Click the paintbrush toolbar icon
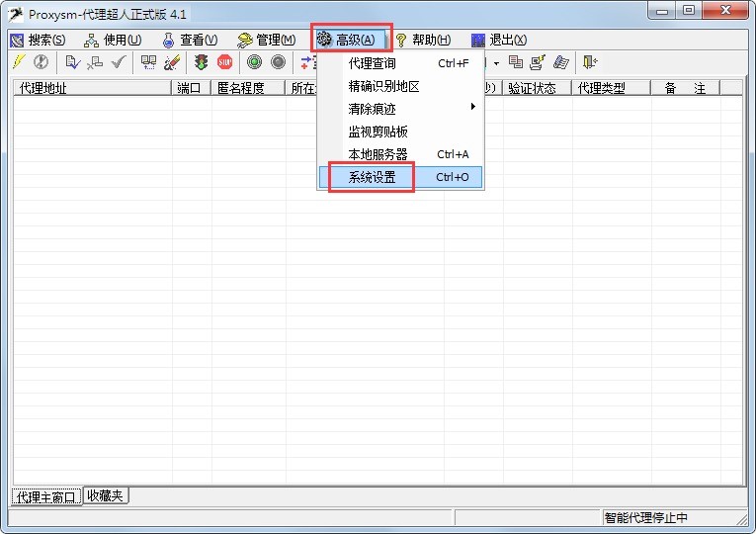756x534 pixels. (x=172, y=62)
